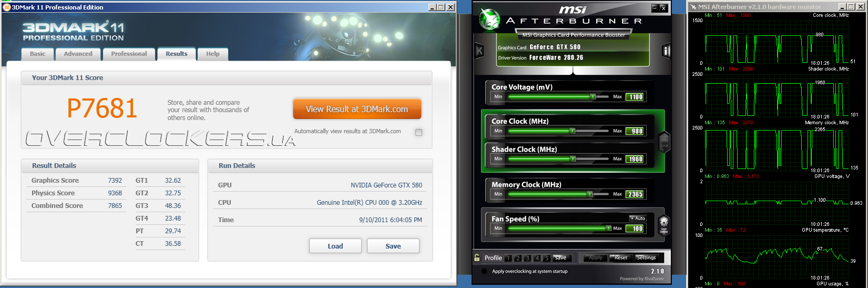Click the GT1 result 32.62
Viewport: 868px width, 288px height.
point(173,181)
